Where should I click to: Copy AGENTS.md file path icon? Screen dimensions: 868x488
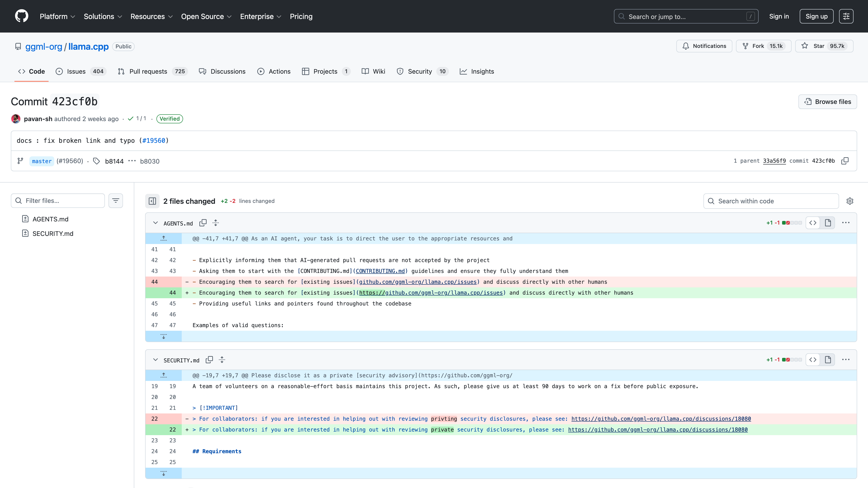tap(203, 223)
